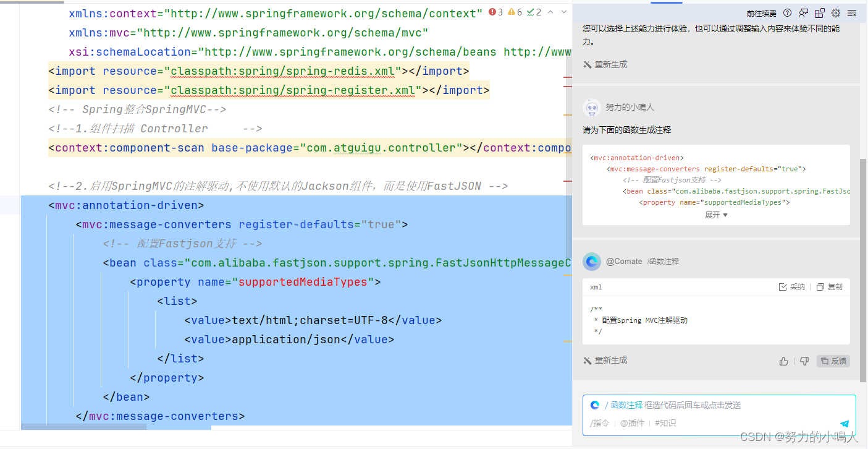This screenshot has height=449, width=868.
Task: Click the xmlns:context namespace line
Action: (276, 13)
